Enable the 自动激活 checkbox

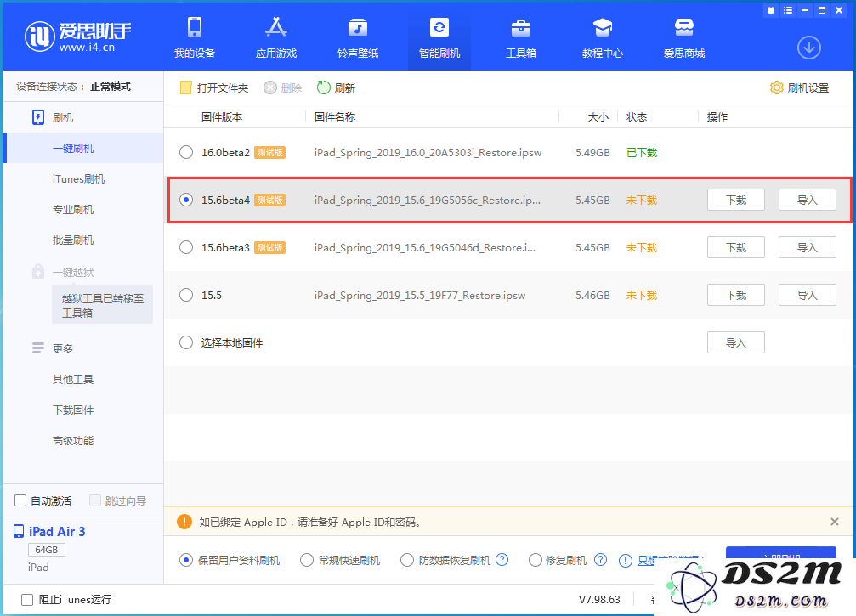(x=20, y=500)
